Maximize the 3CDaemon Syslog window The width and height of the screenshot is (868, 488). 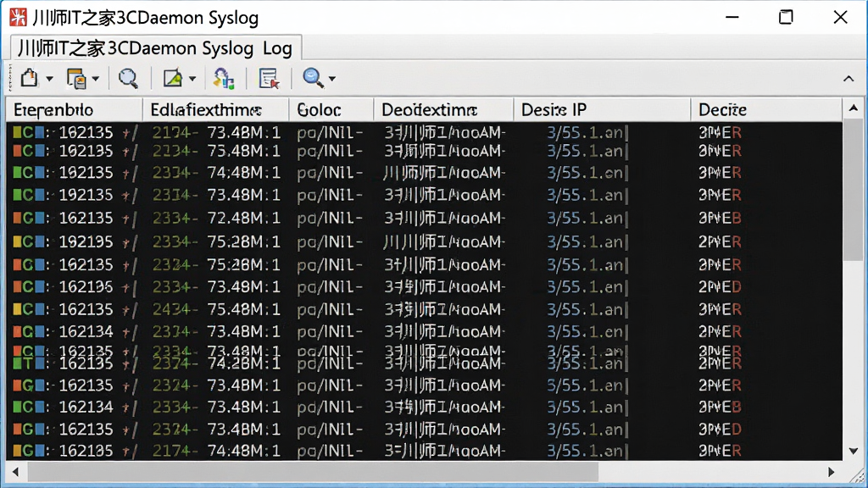coord(786,18)
